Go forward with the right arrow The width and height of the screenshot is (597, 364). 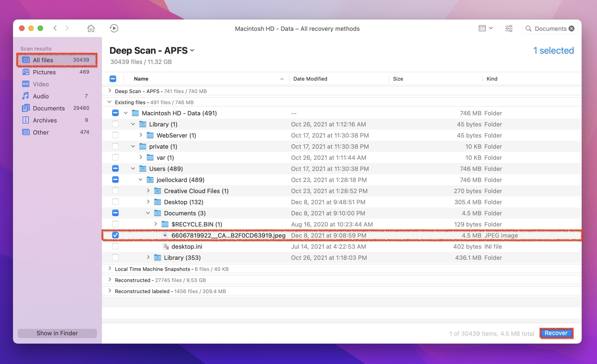(67, 28)
